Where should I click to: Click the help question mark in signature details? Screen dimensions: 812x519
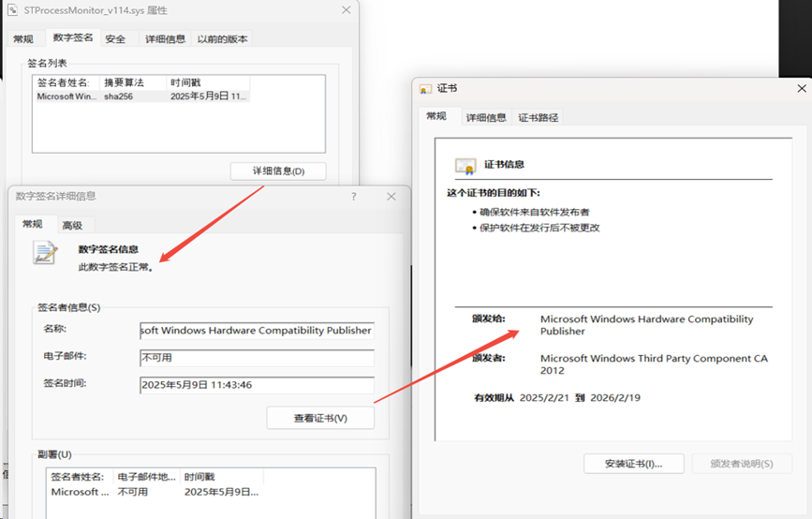point(354,197)
